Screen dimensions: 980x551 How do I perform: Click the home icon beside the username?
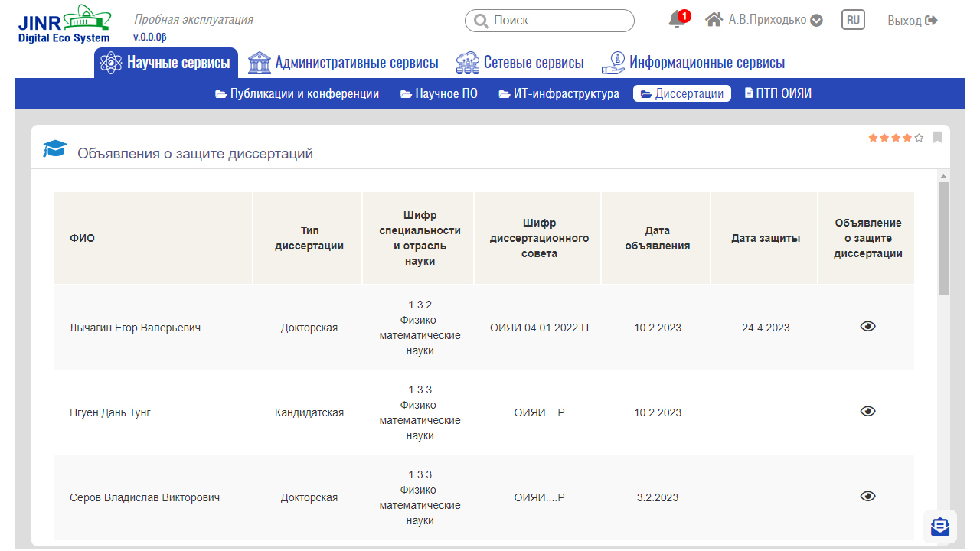(714, 20)
